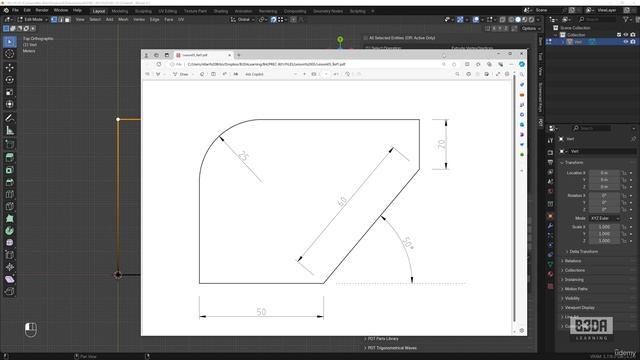Open the Vertex menu in viewport header
The width and height of the screenshot is (640, 360).
[x=139, y=19]
